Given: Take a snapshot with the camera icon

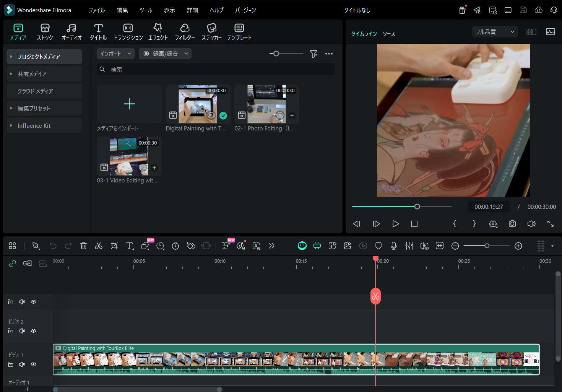Looking at the screenshot, I should click(512, 224).
